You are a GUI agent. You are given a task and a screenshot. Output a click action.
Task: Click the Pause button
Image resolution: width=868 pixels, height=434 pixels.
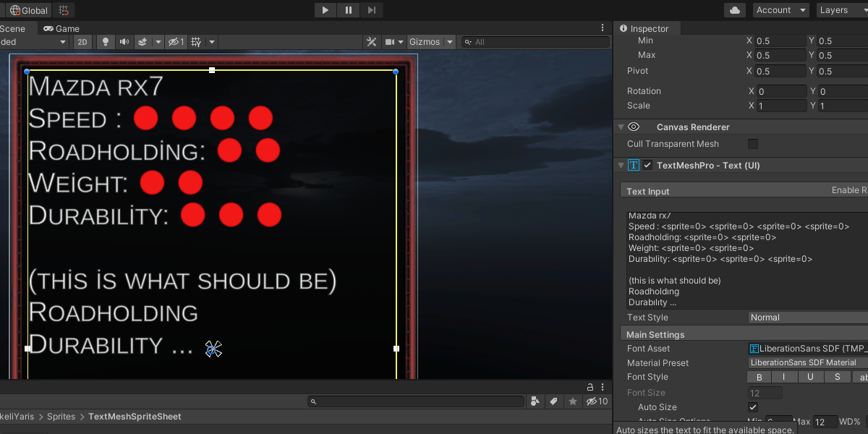click(x=349, y=10)
